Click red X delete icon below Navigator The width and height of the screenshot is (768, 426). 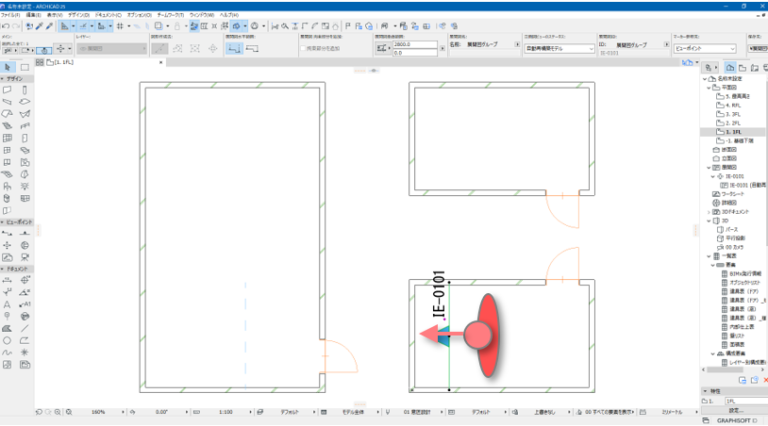(x=765, y=380)
